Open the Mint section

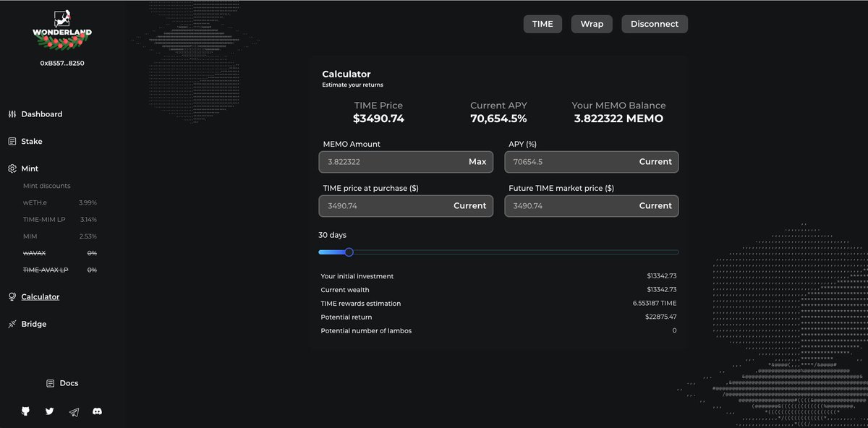pos(30,168)
